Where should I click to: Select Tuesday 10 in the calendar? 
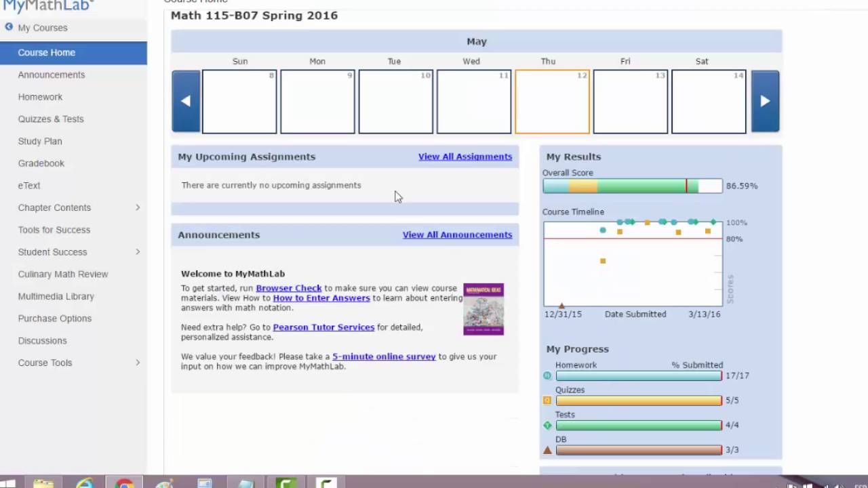395,102
